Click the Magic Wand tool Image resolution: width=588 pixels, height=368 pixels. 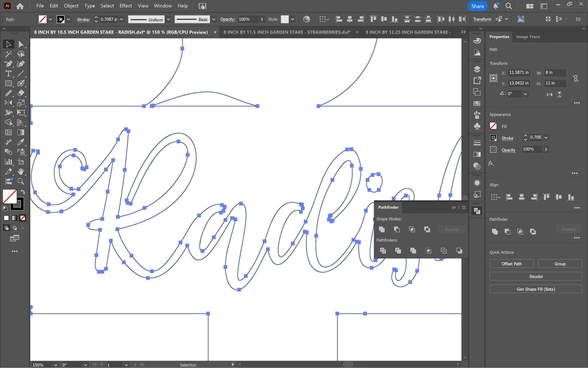click(x=8, y=54)
